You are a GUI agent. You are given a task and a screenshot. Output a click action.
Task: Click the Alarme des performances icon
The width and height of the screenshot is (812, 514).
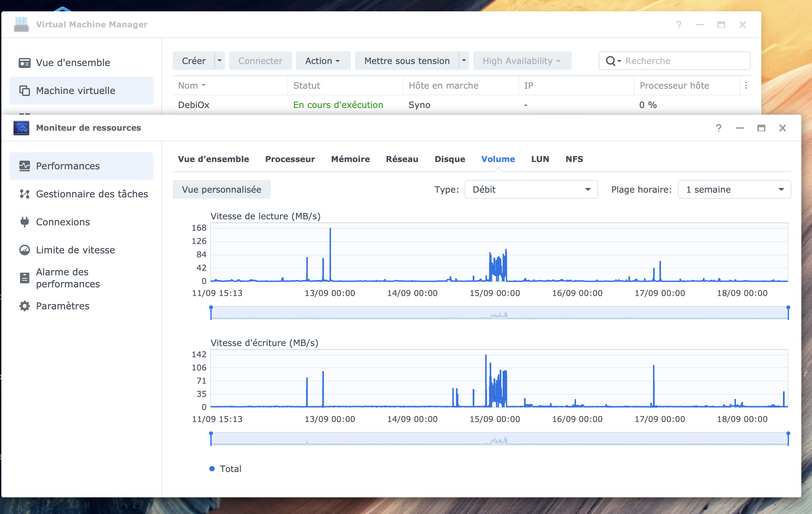(x=25, y=278)
